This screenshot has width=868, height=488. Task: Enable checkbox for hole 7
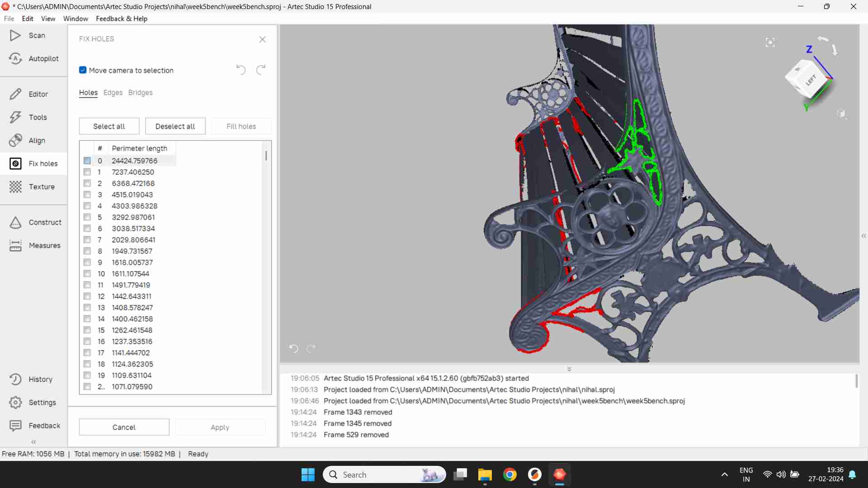(87, 239)
